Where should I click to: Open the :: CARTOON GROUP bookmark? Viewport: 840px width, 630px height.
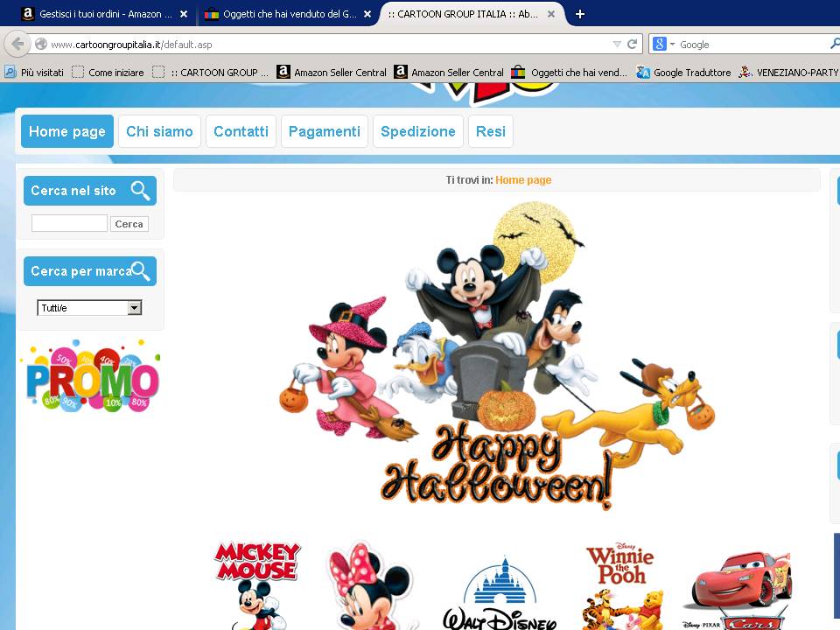[x=210, y=73]
